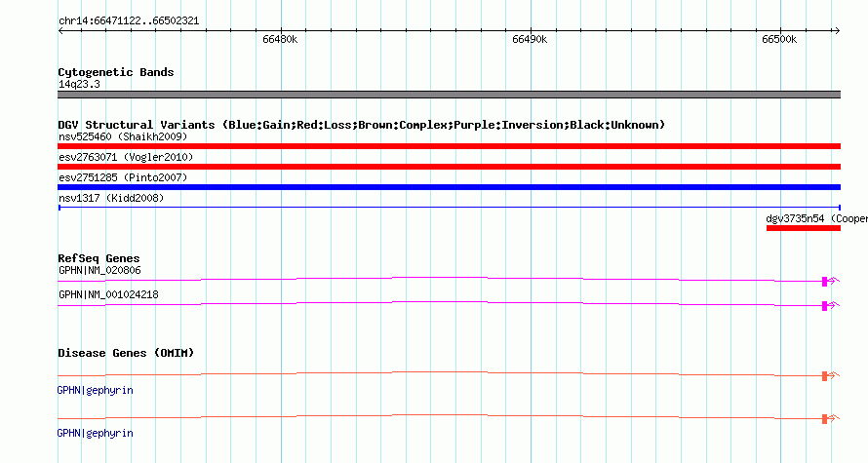
Task: Click the dgv3735n54 variant label
Action: (x=816, y=218)
